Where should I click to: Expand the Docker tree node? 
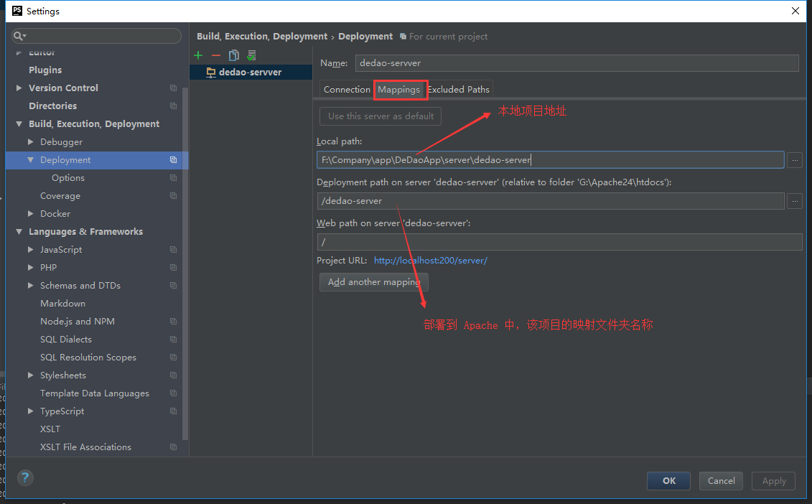tap(31, 213)
